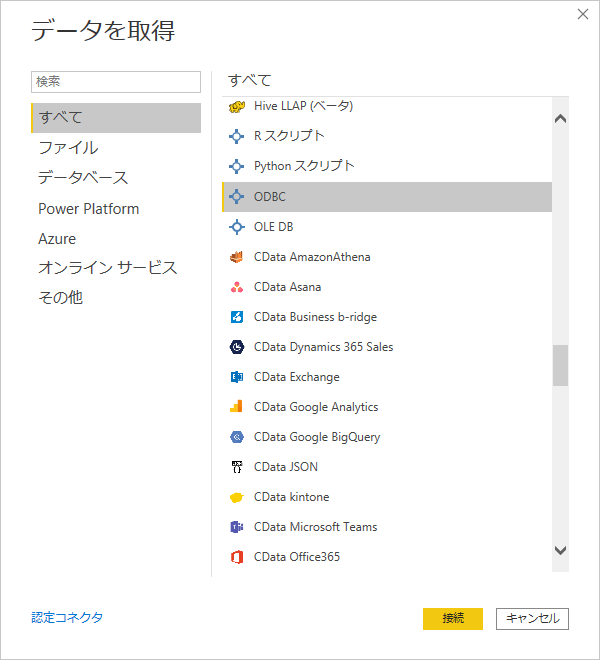Image resolution: width=600 pixels, height=660 pixels.
Task: Select the Python スクリプト label
Action: [304, 166]
